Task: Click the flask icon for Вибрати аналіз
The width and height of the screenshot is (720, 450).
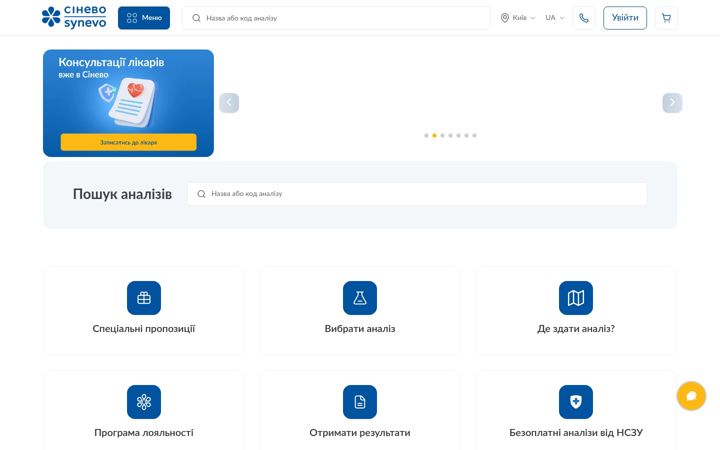Action: pyautogui.click(x=360, y=298)
